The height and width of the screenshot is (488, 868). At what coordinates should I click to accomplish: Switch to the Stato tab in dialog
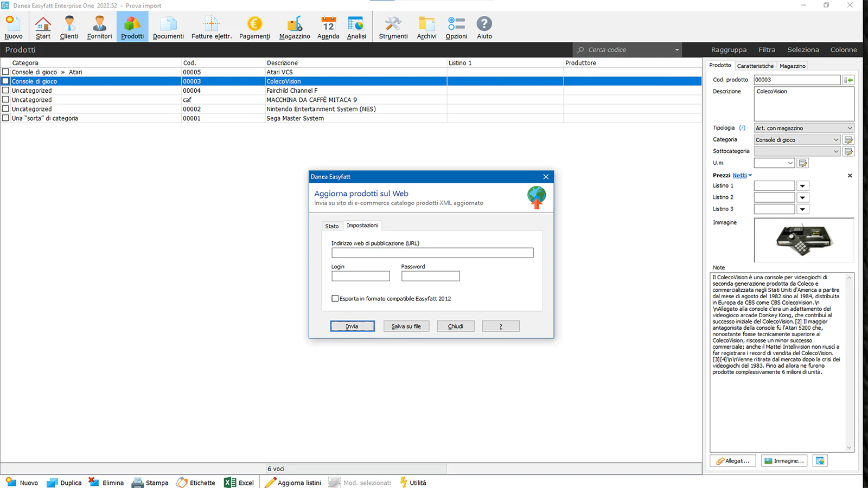pyautogui.click(x=332, y=226)
